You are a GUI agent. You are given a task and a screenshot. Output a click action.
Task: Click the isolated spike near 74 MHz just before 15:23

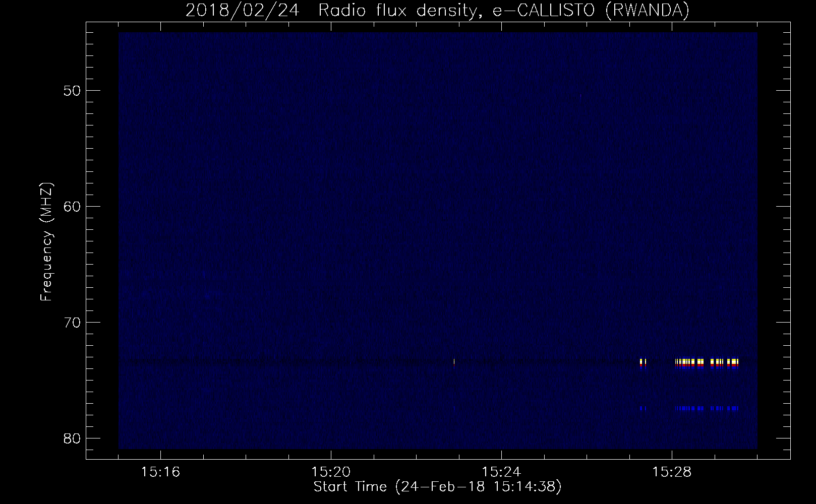[454, 364]
